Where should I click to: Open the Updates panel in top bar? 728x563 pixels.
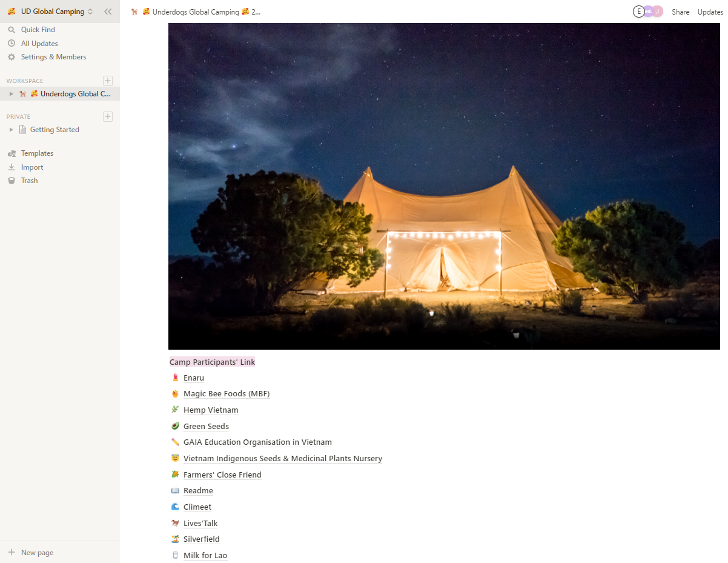[x=710, y=12]
